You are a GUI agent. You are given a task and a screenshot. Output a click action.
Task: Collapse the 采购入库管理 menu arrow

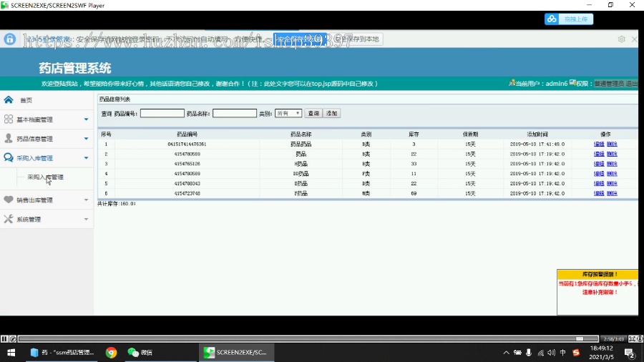(x=87, y=158)
